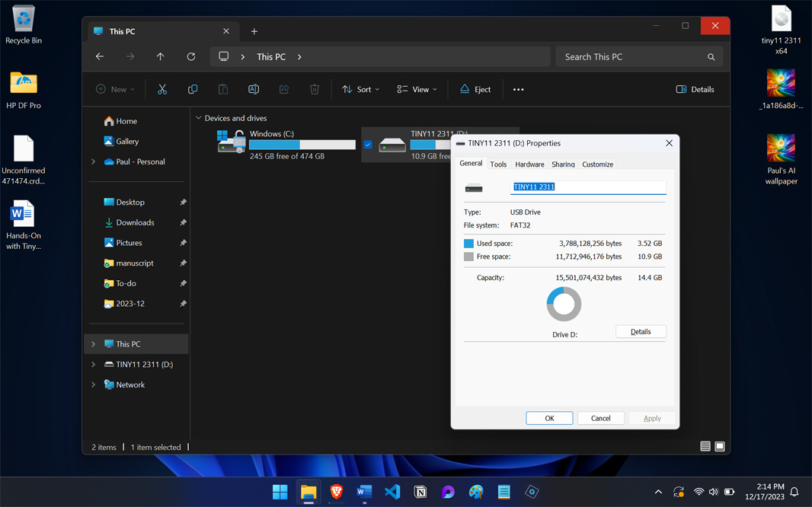Viewport: 812px width, 507px height.
Task: Click the Copy icon in toolbar
Action: [x=193, y=89]
